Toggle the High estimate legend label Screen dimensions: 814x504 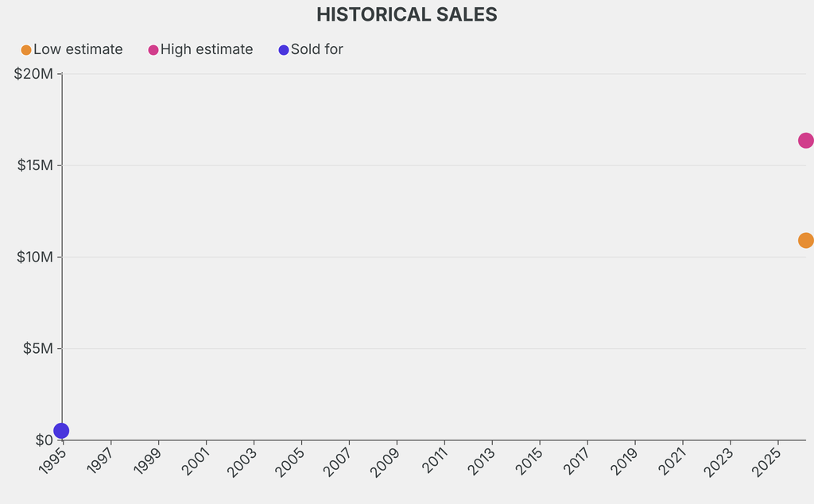[206, 49]
